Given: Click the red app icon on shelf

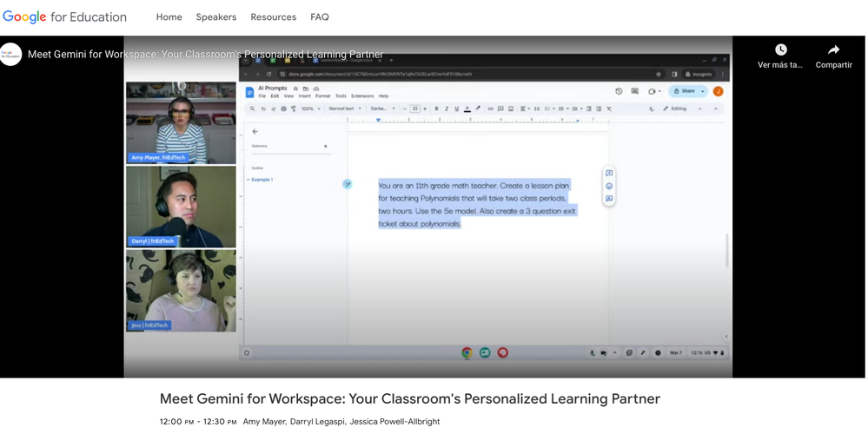Looking at the screenshot, I should coord(503,352).
